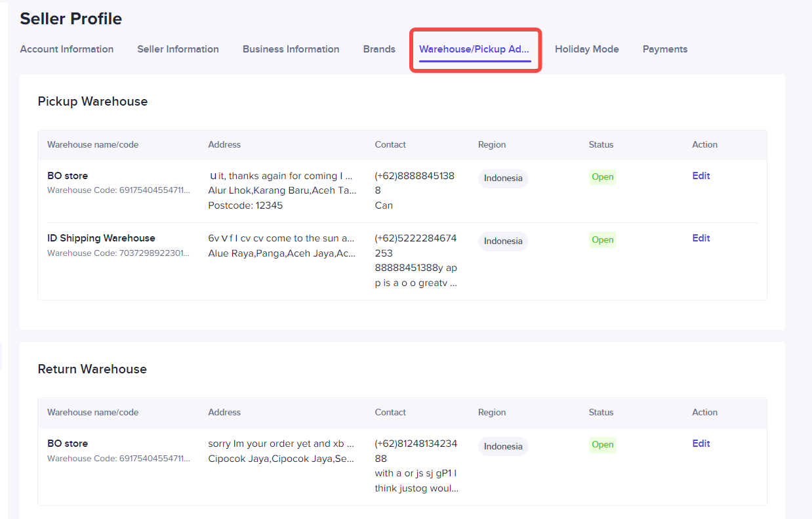812x519 pixels.
Task: Edit the ID Shipping Warehouse entry
Action: pyautogui.click(x=700, y=238)
